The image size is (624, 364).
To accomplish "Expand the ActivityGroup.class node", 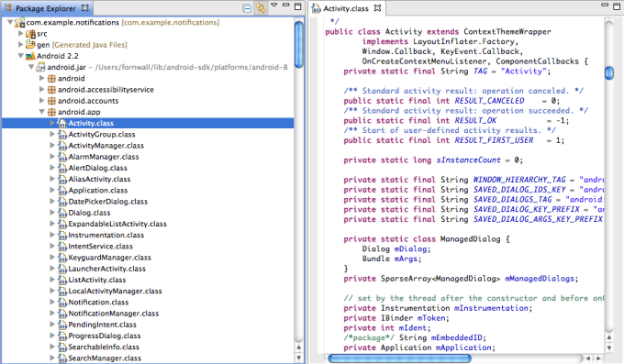I will [52, 134].
